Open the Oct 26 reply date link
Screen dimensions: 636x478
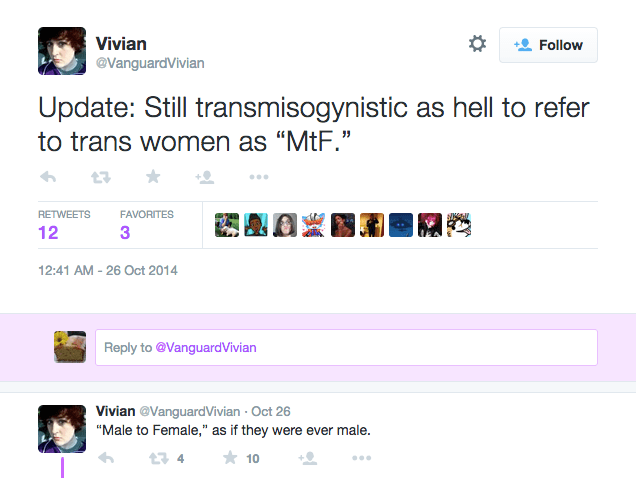pyautogui.click(x=269, y=411)
